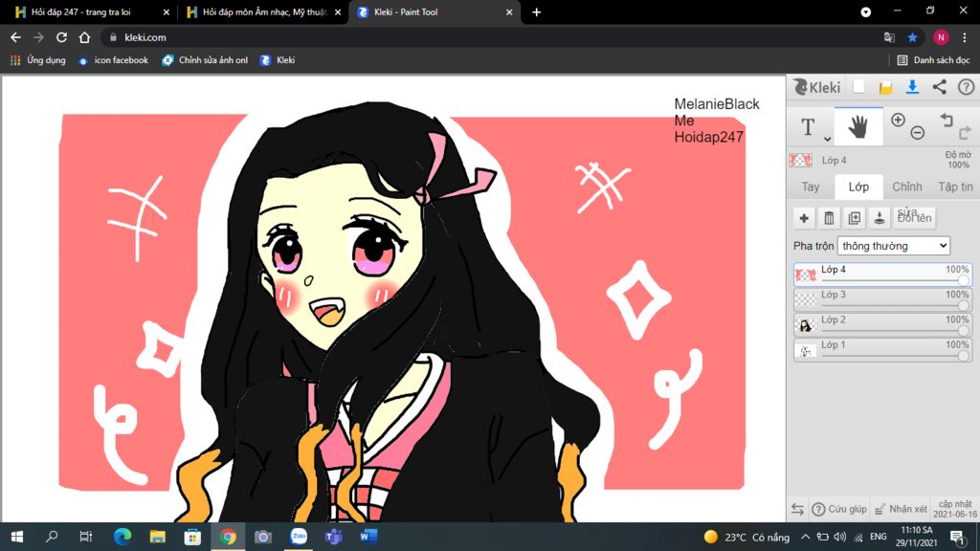Open Microsoft Edge from taskbar
This screenshot has height=551, width=980.
pos(122,537)
